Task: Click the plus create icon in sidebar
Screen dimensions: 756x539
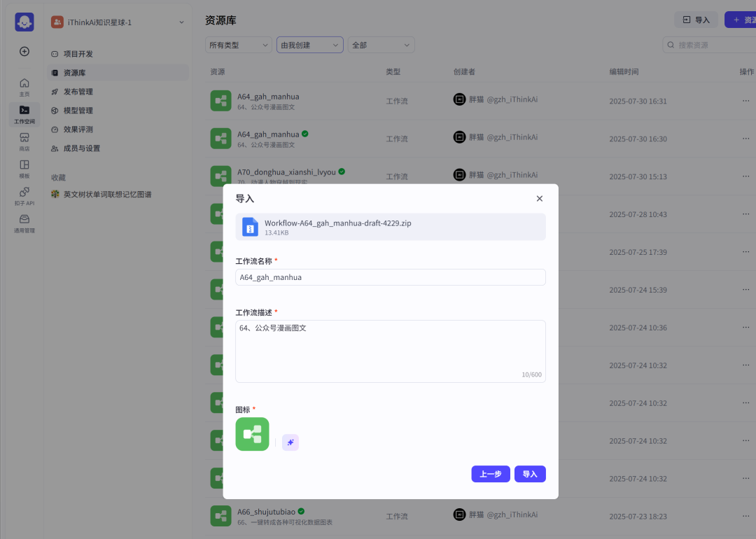Action: 24,52
